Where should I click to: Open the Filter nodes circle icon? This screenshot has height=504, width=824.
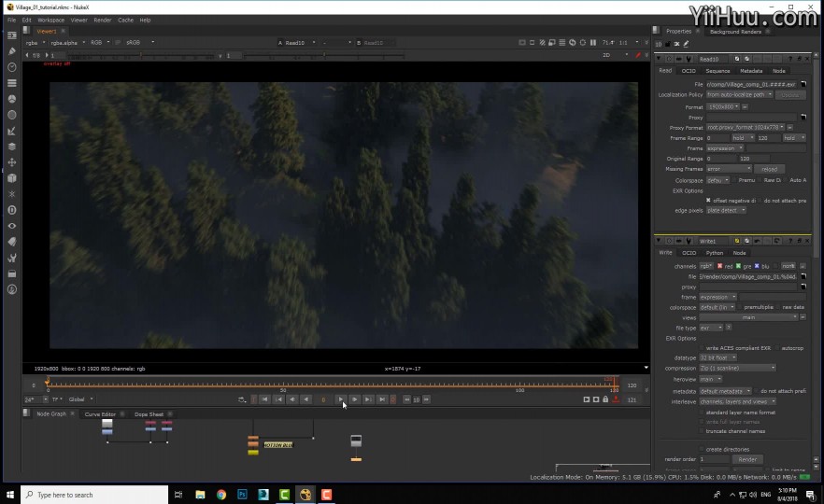pyautogui.click(x=11, y=115)
